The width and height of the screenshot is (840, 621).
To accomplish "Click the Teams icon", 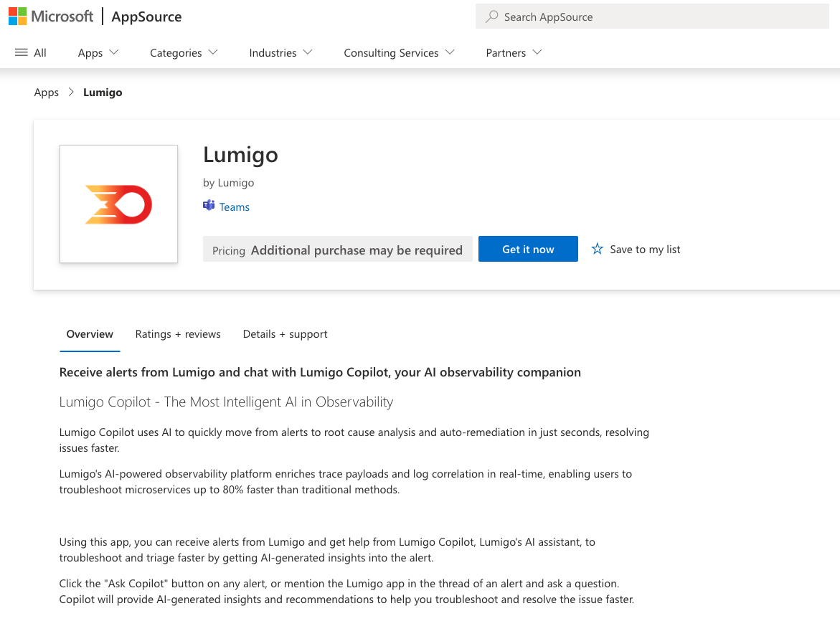I will pos(209,206).
